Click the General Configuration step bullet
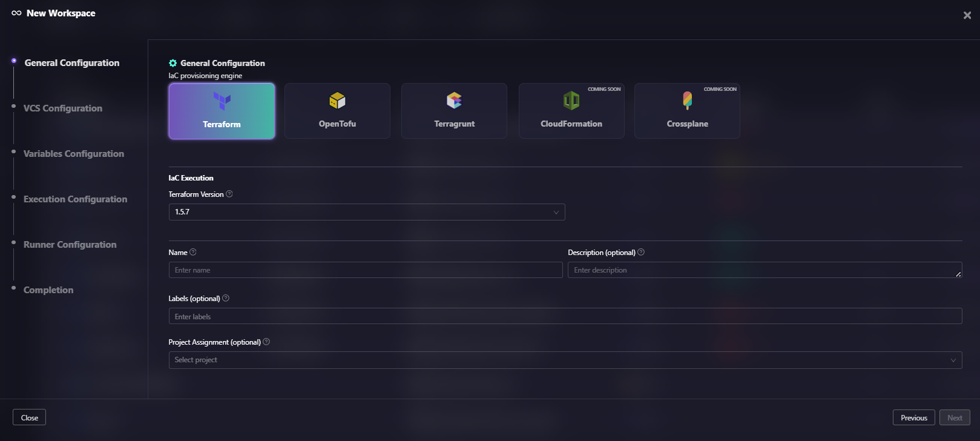Screen dimensions: 980x441 14,61
